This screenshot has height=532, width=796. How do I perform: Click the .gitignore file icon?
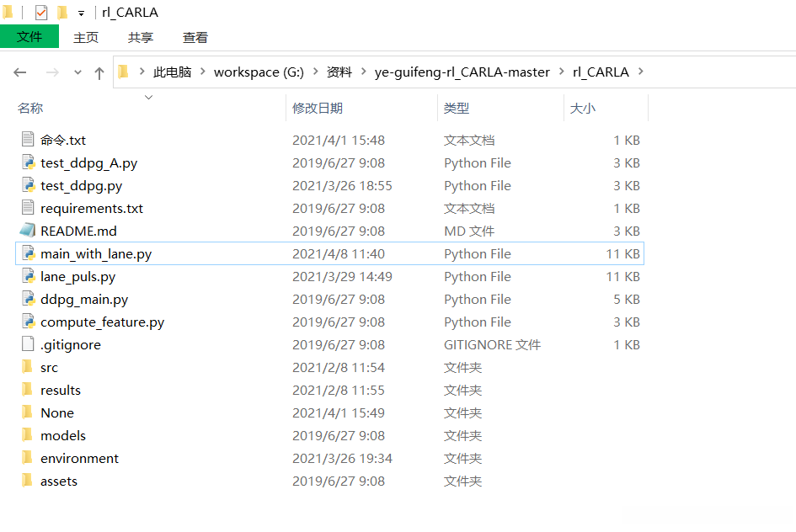[28, 345]
